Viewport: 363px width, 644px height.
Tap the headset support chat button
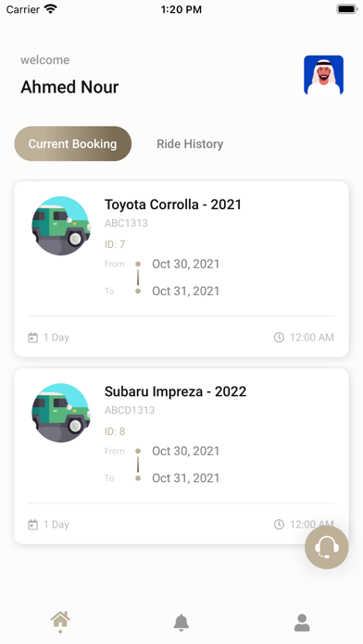coord(326,547)
